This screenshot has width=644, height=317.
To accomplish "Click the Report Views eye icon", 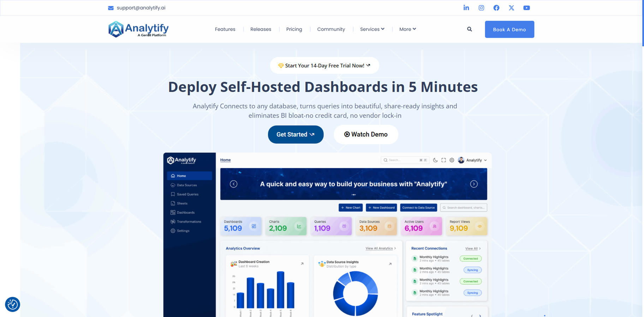I will [480, 226].
